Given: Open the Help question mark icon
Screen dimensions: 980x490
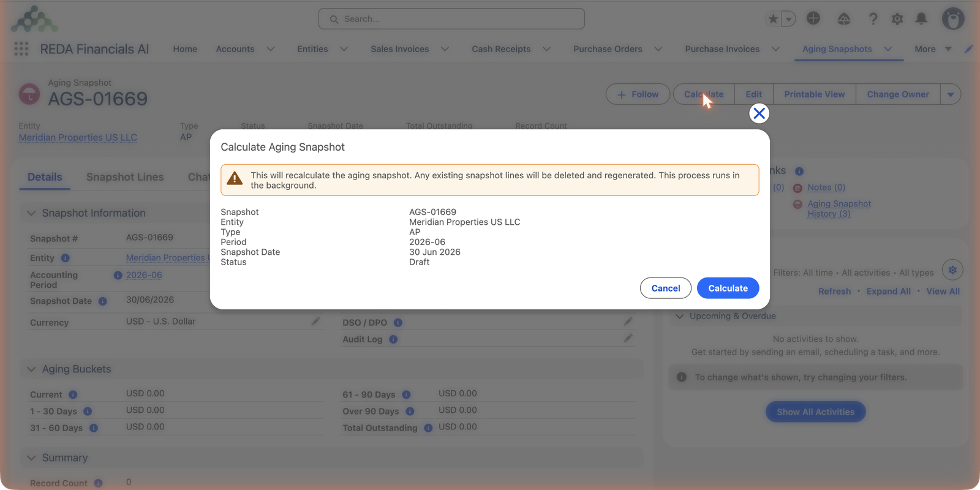Looking at the screenshot, I should (x=873, y=19).
